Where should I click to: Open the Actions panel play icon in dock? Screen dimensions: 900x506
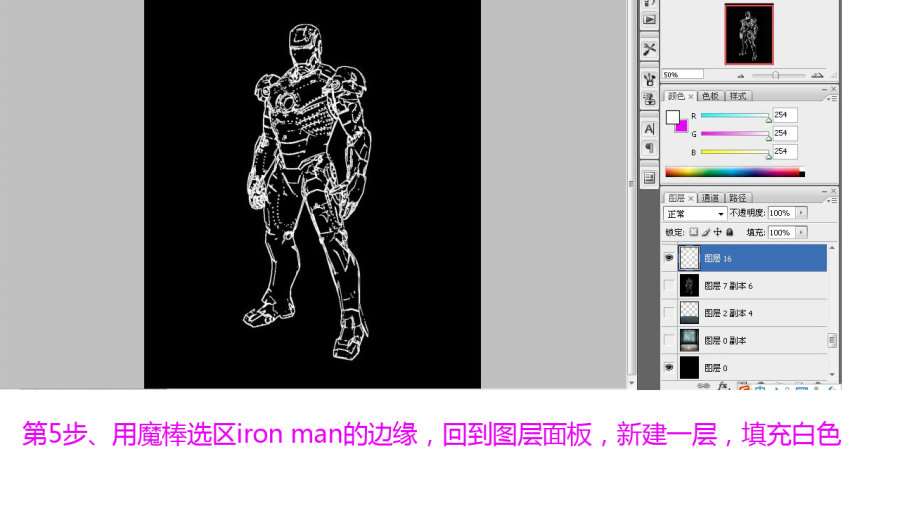pos(649,20)
